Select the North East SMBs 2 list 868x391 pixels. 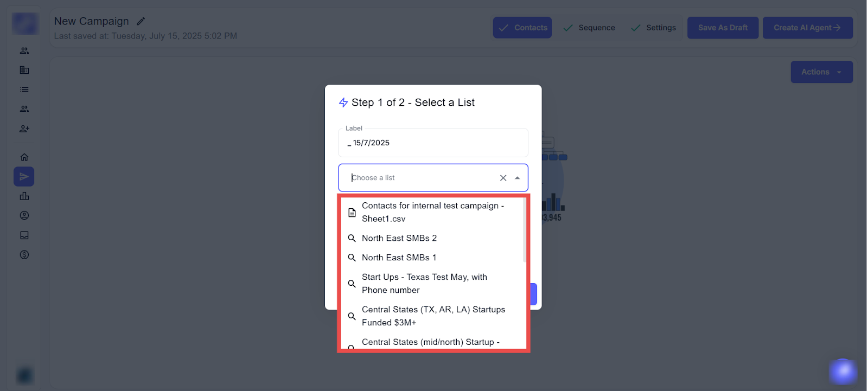pos(399,238)
